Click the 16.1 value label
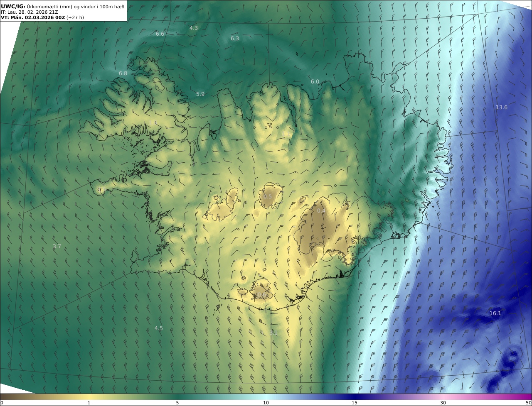 [x=495, y=313]
